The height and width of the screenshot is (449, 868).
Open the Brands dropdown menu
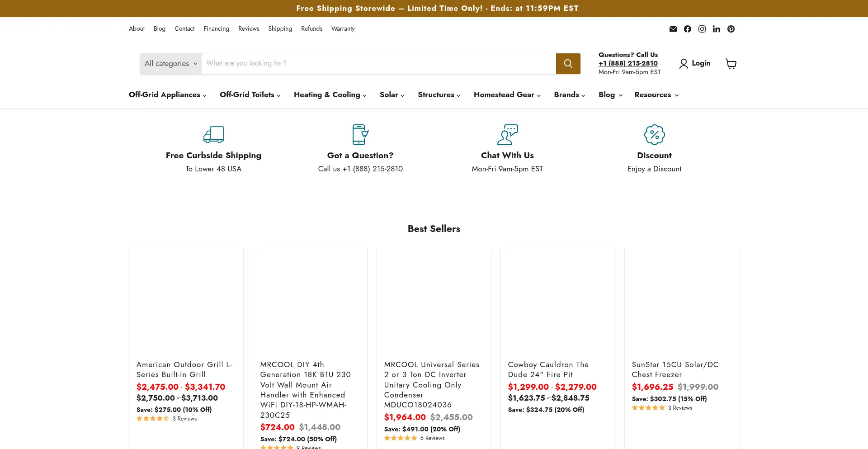click(569, 95)
